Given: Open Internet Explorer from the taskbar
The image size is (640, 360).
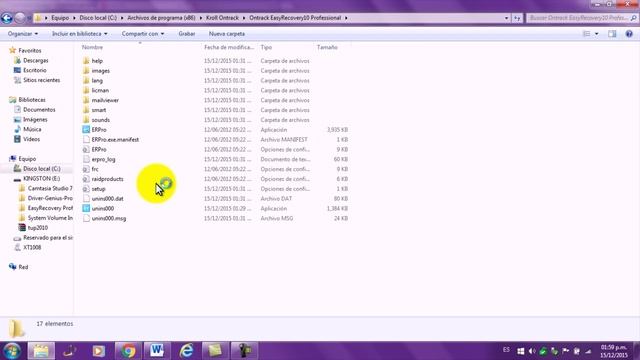Looking at the screenshot, I should tap(186, 351).
